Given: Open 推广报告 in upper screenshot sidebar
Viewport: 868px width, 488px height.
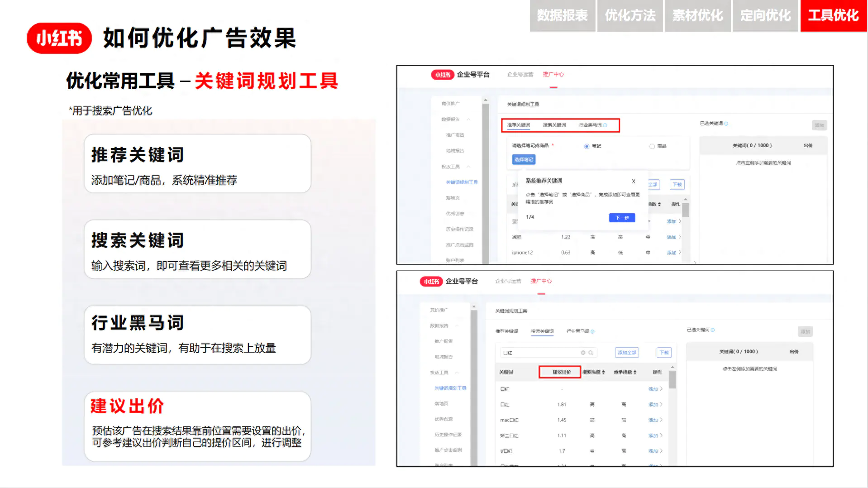Looking at the screenshot, I should 455,135.
